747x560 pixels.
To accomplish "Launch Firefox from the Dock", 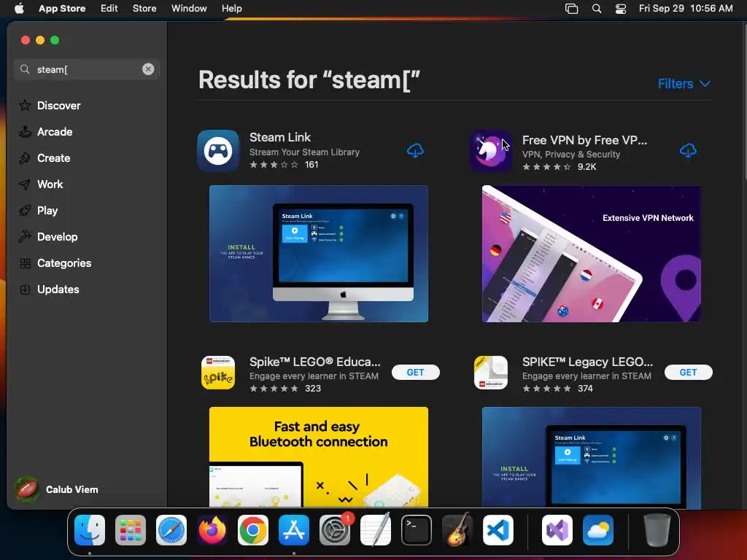I will tap(212, 530).
